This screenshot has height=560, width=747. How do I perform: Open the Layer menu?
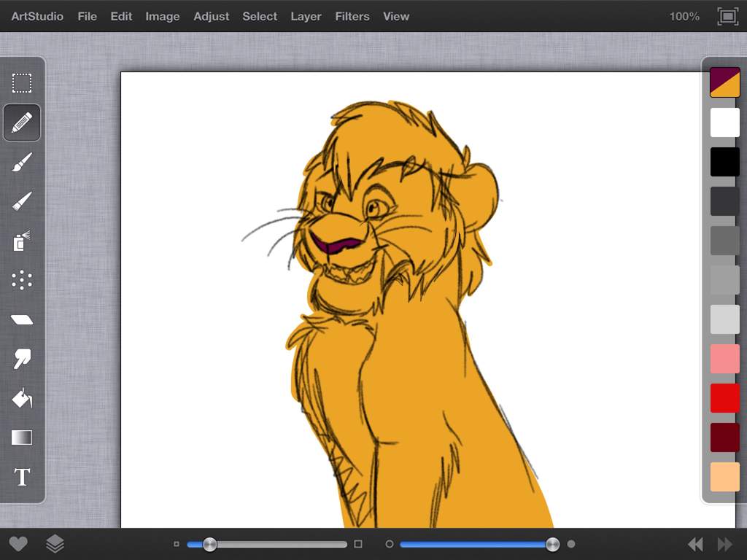click(x=306, y=16)
